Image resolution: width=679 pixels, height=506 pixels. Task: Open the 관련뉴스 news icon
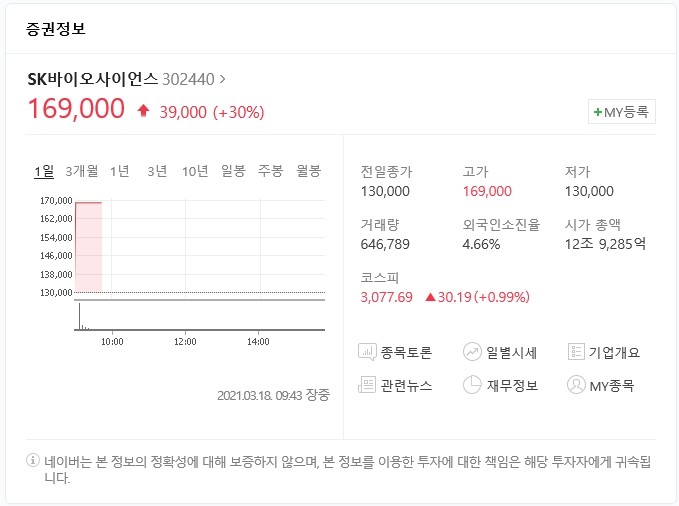[368, 385]
